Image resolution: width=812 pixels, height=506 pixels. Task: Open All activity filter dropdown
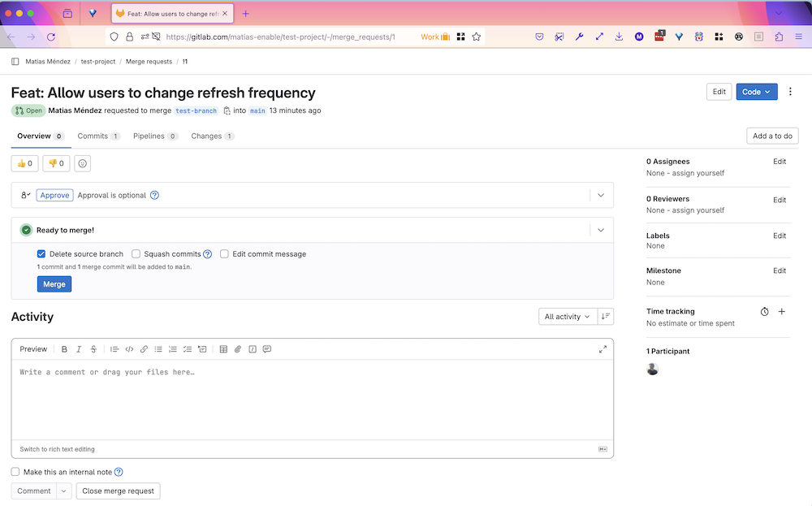(568, 317)
